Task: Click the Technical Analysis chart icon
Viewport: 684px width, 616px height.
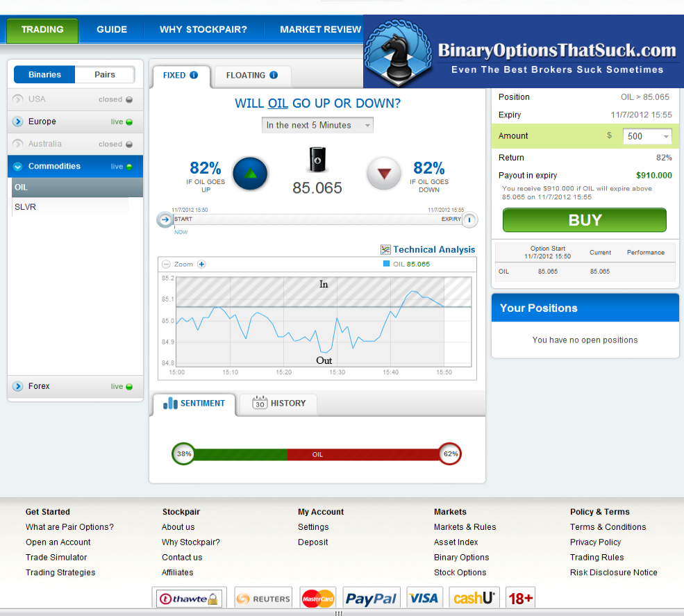Action: tap(385, 249)
